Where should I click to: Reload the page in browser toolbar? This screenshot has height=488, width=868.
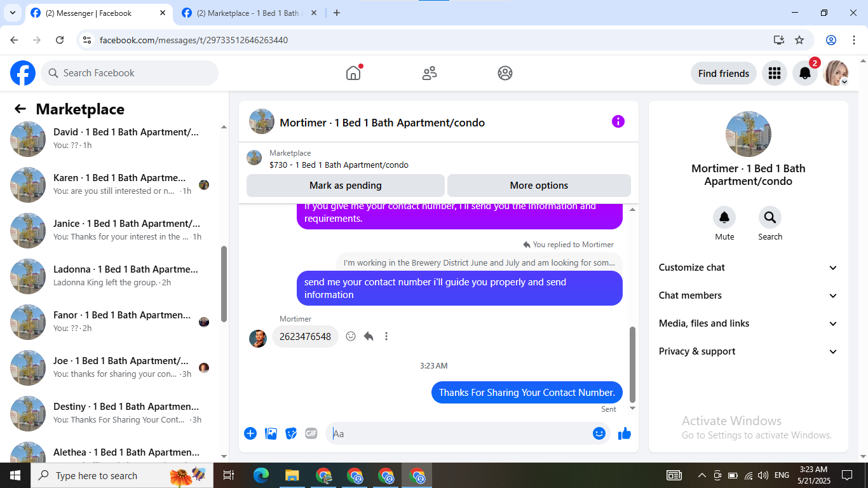[60, 40]
